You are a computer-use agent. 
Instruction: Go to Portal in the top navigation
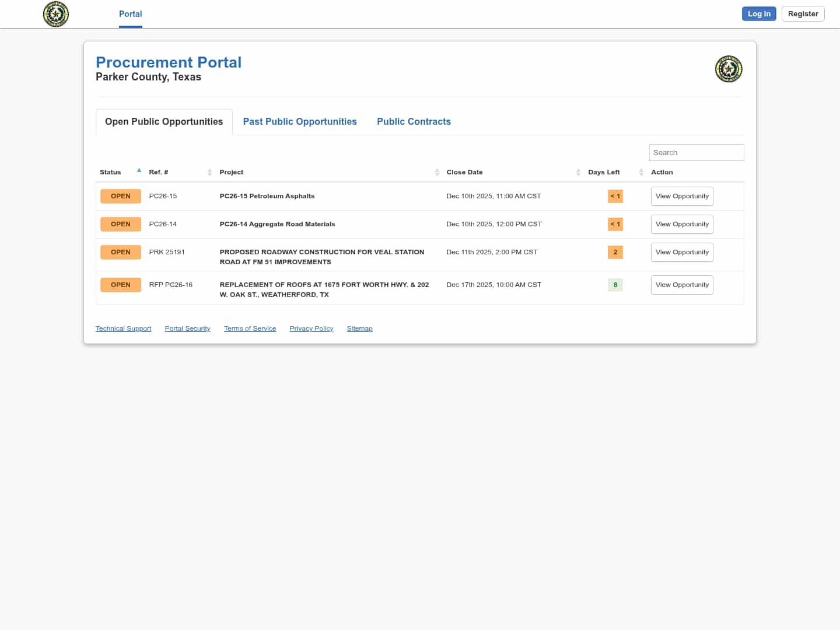click(130, 14)
